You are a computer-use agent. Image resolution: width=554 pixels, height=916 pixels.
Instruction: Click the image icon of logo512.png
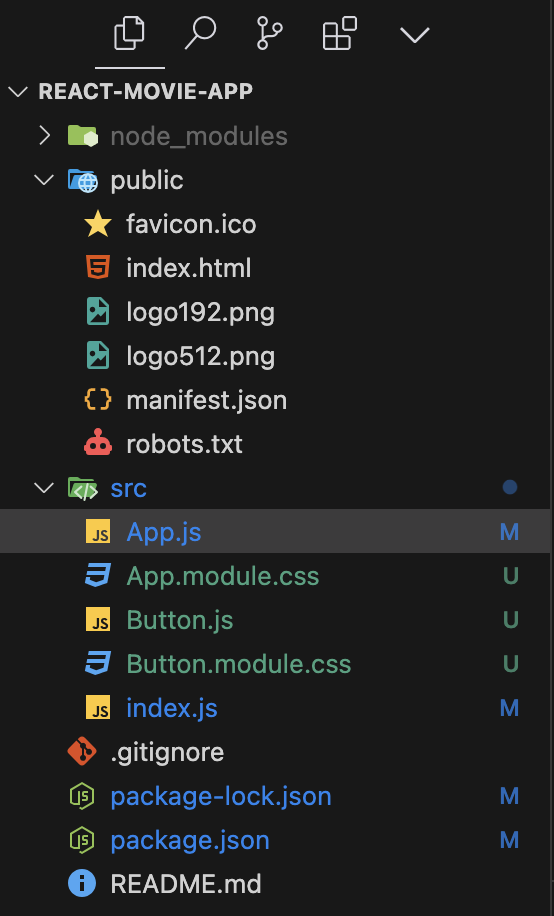pos(98,356)
